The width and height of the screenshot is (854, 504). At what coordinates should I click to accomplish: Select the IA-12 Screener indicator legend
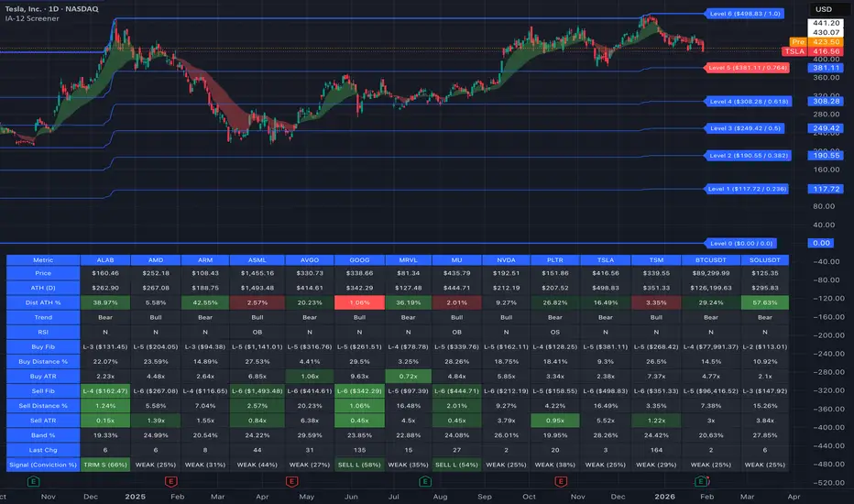coord(32,18)
